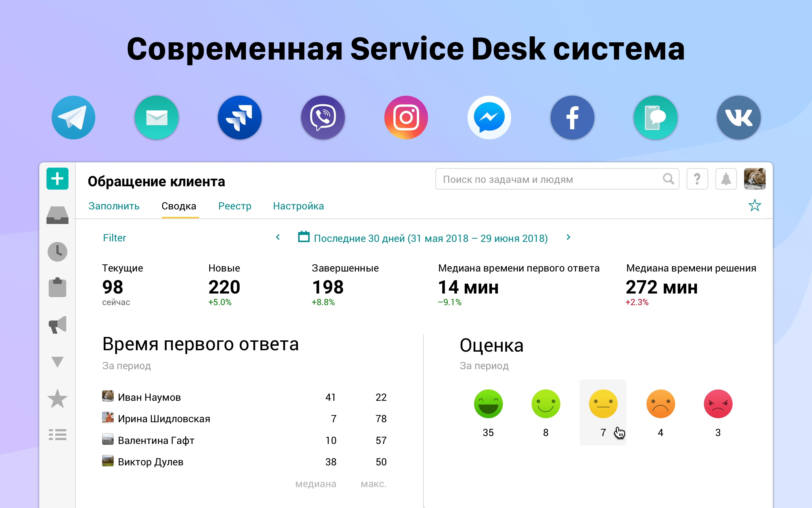Click the макс. column label
This screenshot has height=508, width=812.
pyautogui.click(x=374, y=484)
